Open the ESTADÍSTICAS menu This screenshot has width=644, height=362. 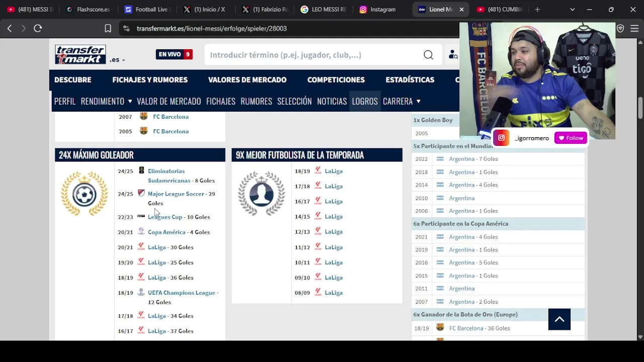pos(410,80)
